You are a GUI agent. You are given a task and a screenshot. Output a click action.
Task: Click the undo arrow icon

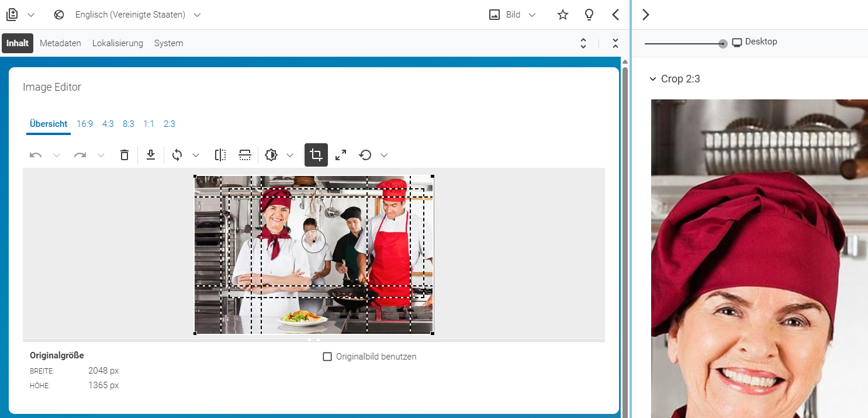click(36, 155)
